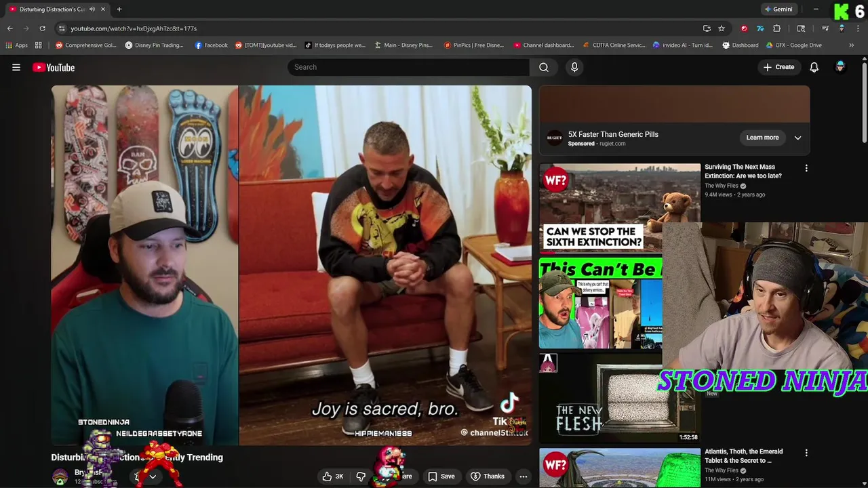Viewport: 868px width, 488px height.
Task: Click Learn more on the sponsored ad
Action: pos(762,138)
